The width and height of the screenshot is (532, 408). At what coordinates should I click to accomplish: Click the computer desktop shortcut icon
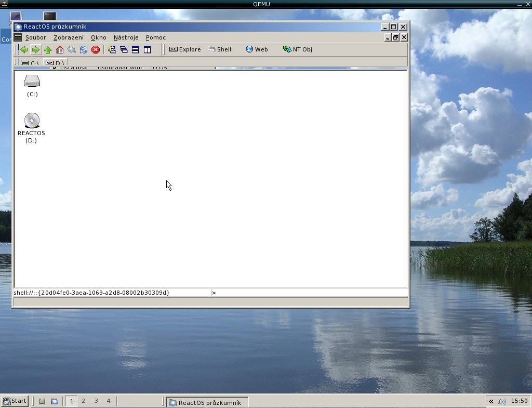16,16
